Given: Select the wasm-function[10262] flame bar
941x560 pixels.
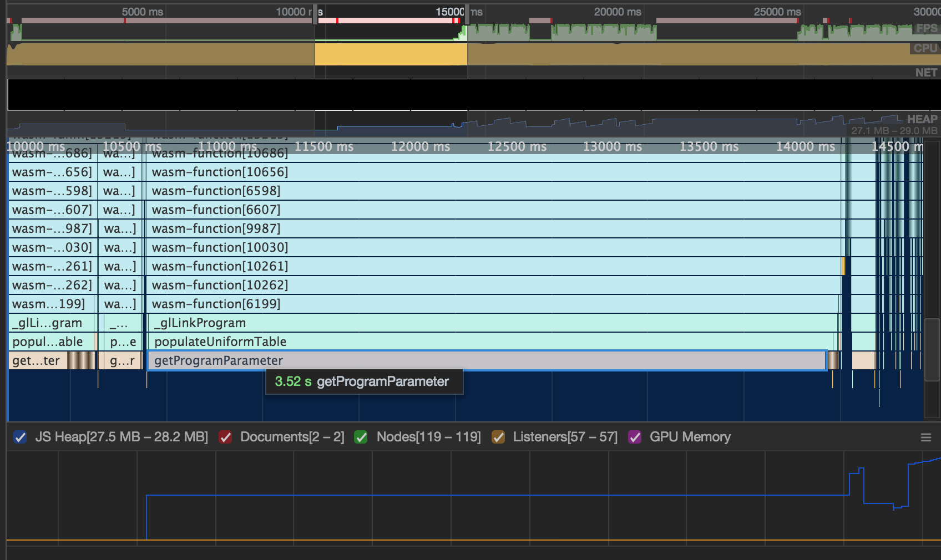Looking at the screenshot, I should coord(494,285).
